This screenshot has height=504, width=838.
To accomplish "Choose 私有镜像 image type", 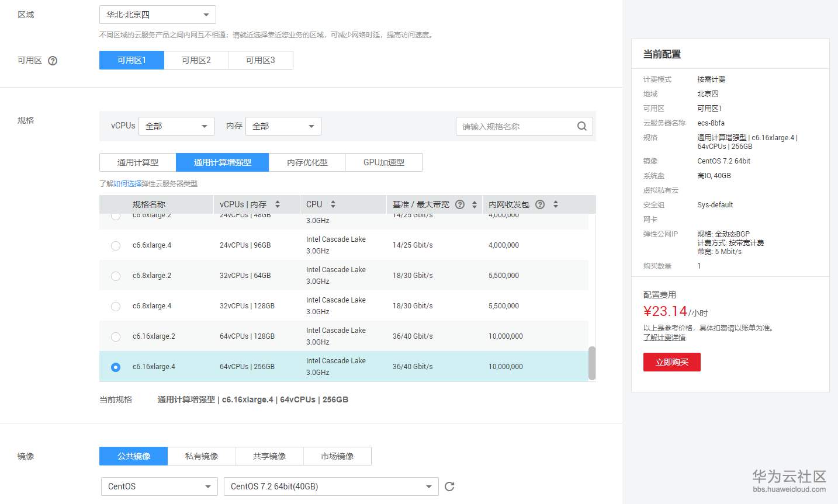I will (x=202, y=456).
